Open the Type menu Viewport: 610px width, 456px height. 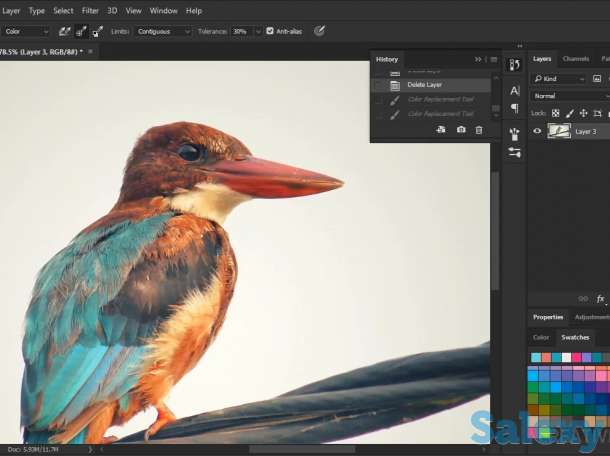point(37,11)
